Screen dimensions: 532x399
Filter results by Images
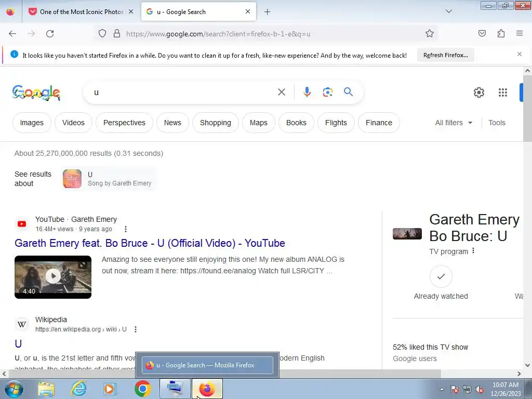tap(32, 123)
